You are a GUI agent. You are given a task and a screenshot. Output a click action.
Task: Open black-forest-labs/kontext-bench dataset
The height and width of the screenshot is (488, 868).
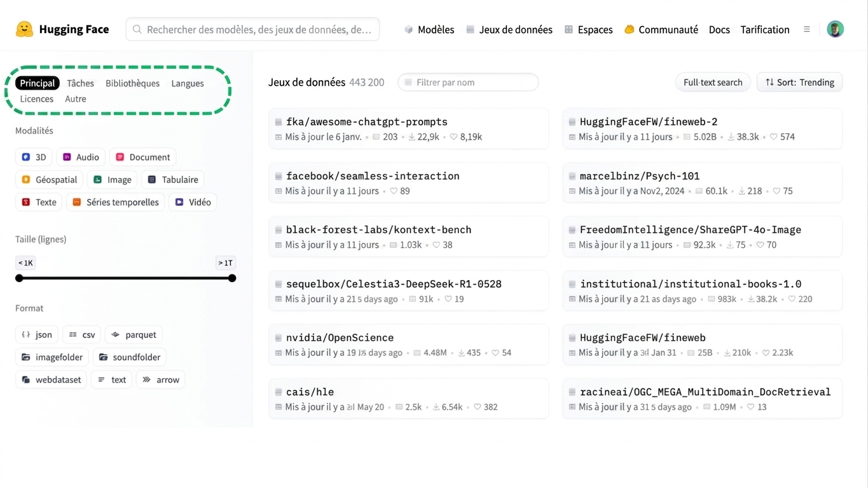(409, 236)
